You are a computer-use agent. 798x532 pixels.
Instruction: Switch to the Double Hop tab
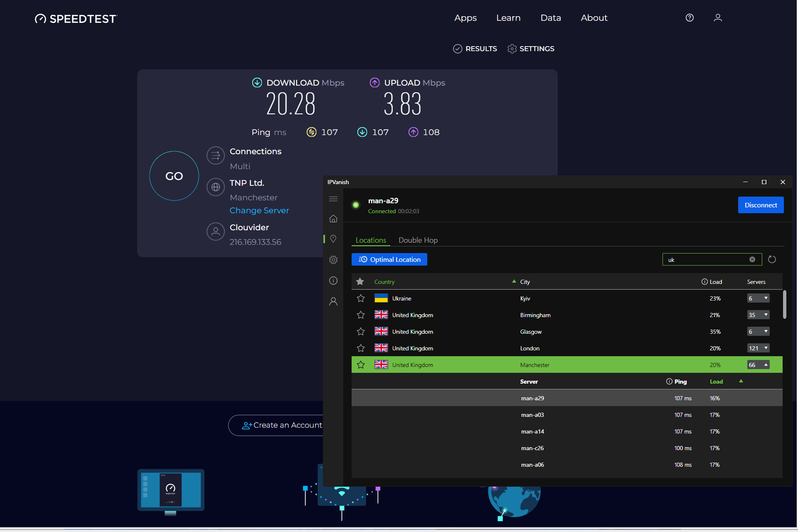pos(418,240)
